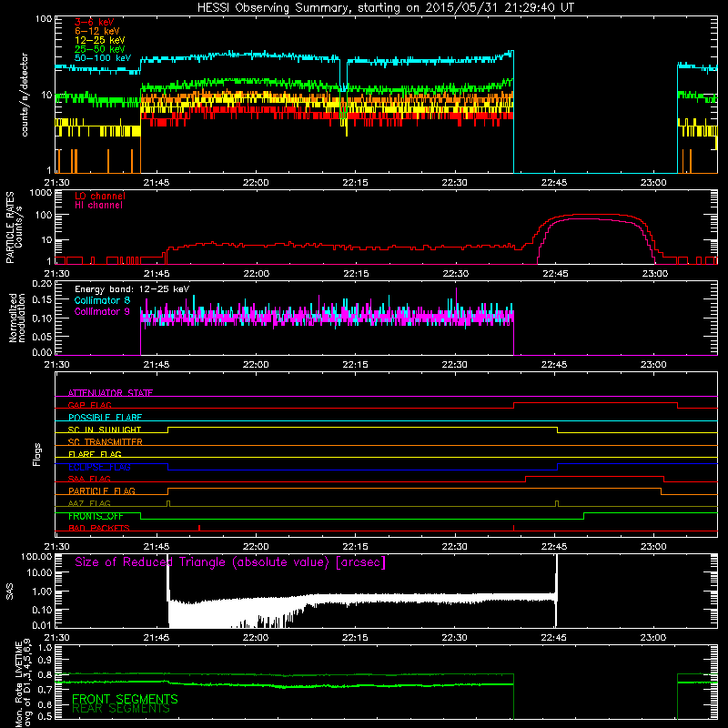Click the Collimator 8 legend label

[x=102, y=300]
